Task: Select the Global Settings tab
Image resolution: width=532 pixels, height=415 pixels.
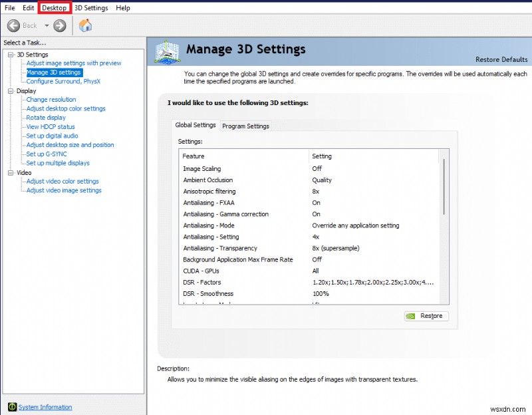Action: click(x=196, y=125)
